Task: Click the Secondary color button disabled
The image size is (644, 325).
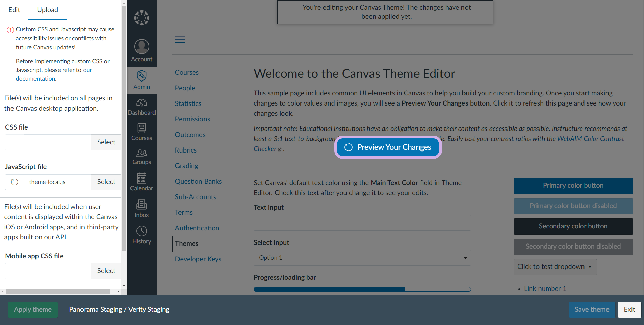Action: click(573, 247)
